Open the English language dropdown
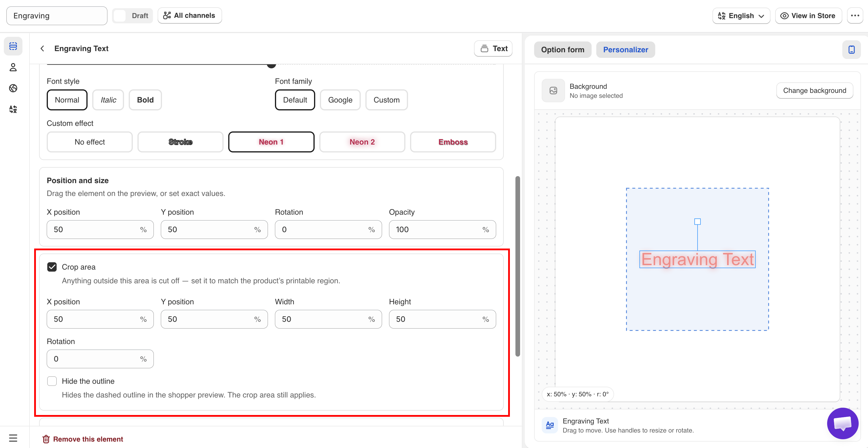Screen dimensions: 868x448 click(x=741, y=15)
